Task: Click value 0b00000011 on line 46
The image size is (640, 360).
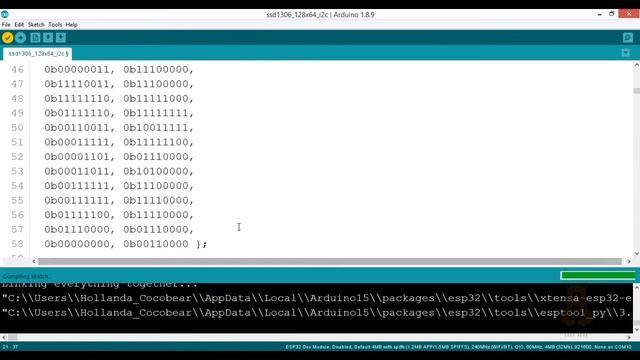Action: click(77, 70)
